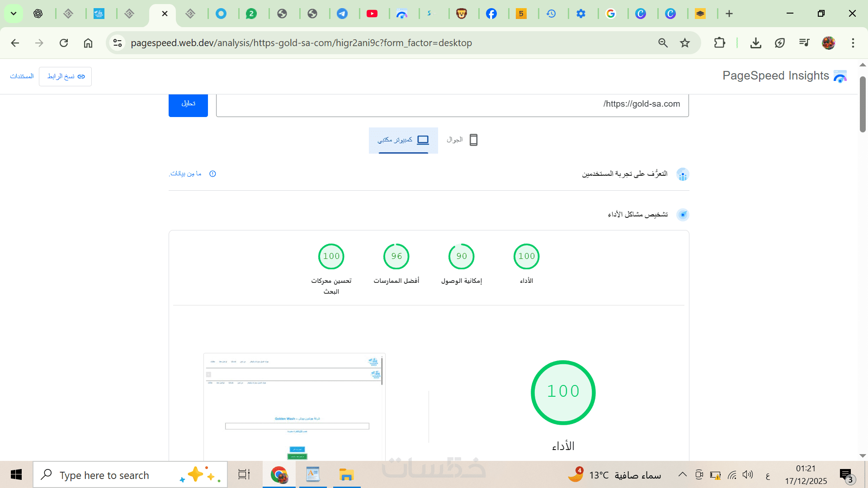Open the three-dot Chrome menu
Screen dimensions: 868x488
click(x=853, y=43)
